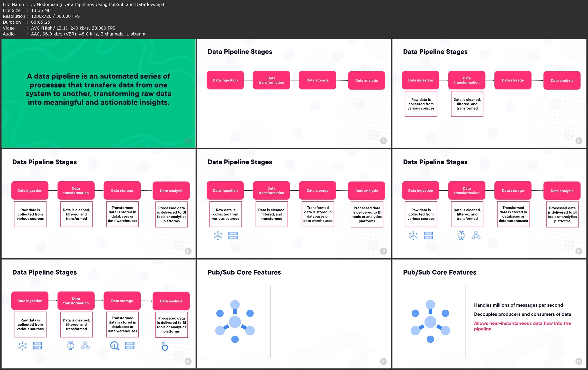Click Data Pipeline Stages title in the seven-icon frame
Screen dimensions: 588x370
point(44,272)
